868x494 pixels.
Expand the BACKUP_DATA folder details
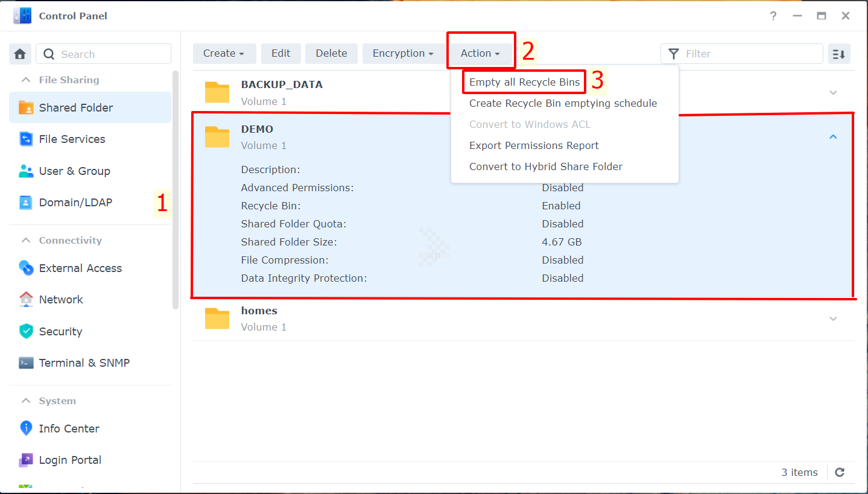tap(833, 93)
